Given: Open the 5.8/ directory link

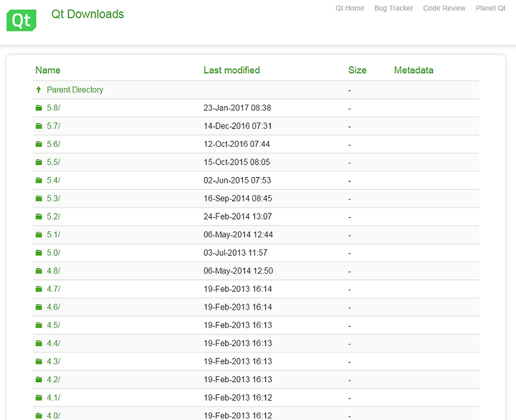Looking at the screenshot, I should pos(53,108).
